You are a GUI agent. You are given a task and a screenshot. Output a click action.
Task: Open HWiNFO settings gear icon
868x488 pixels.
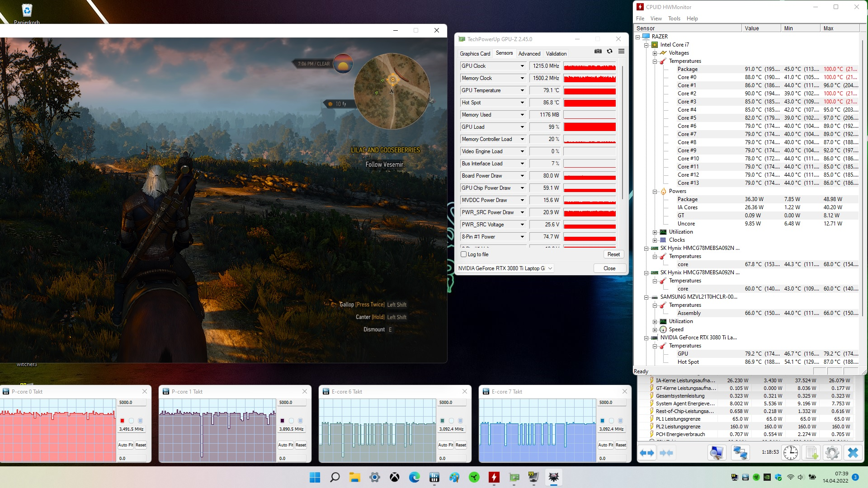(832, 453)
